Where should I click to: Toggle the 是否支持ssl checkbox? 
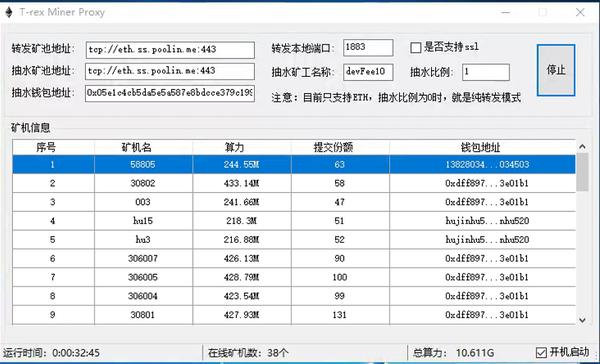coord(416,48)
